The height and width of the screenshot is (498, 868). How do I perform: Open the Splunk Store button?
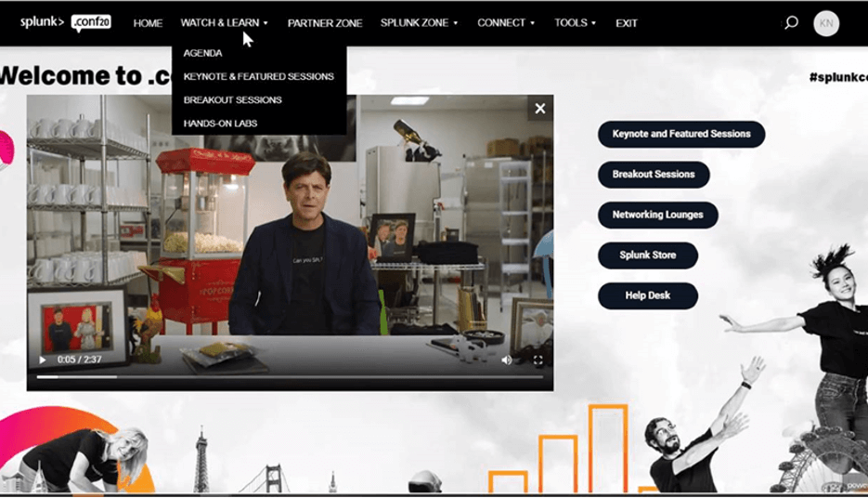648,256
